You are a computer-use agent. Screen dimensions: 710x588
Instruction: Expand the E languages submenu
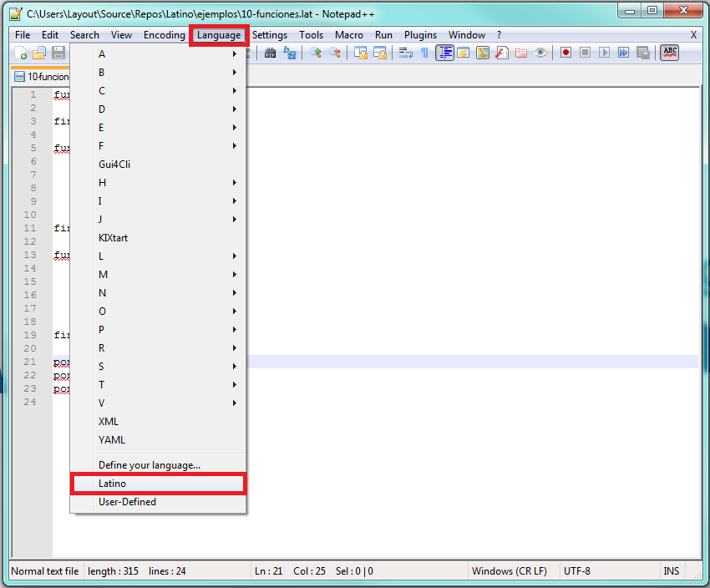pos(158,128)
